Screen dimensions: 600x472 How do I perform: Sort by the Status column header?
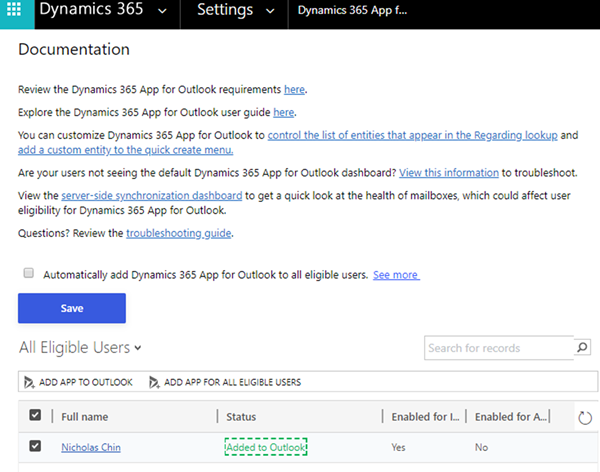click(x=242, y=416)
